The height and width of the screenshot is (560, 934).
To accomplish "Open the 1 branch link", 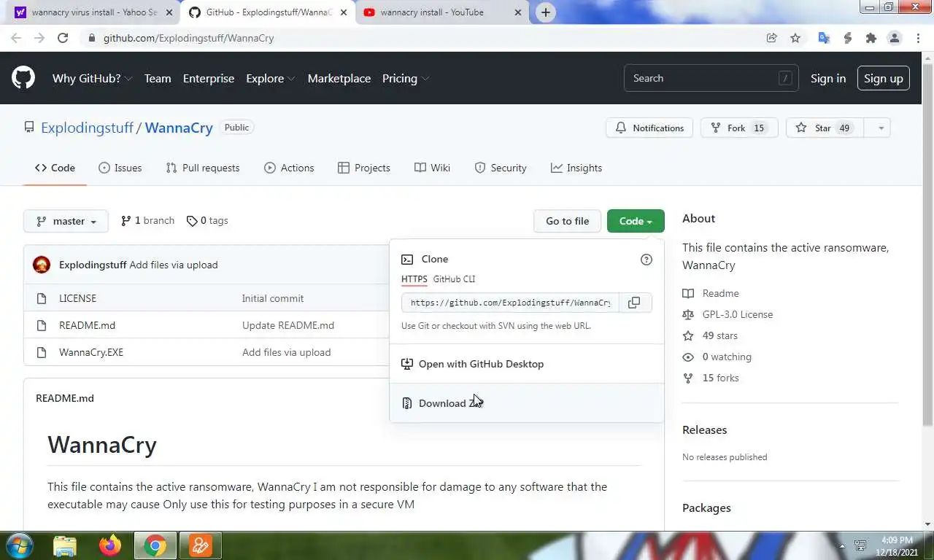I will pyautogui.click(x=147, y=221).
